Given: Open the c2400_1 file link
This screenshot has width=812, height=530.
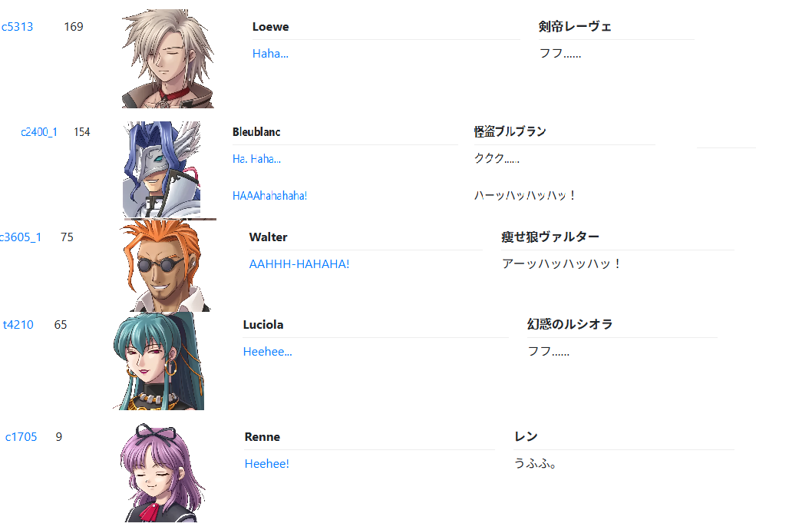Looking at the screenshot, I should point(39,132).
